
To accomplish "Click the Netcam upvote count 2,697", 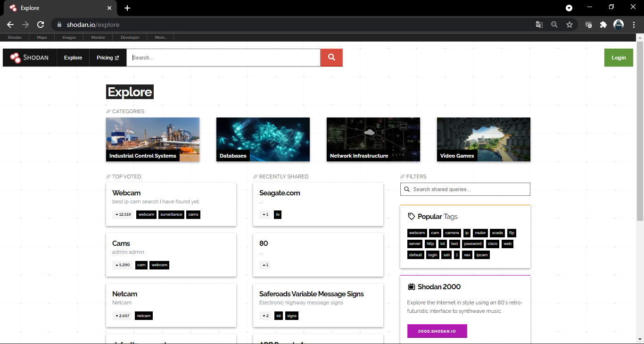I will 122,315.
